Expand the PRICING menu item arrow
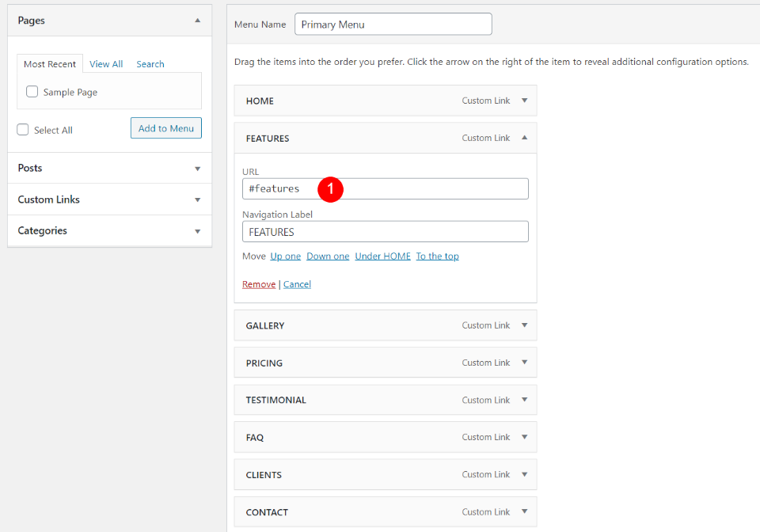Screen dimensions: 760x532 point(524,363)
